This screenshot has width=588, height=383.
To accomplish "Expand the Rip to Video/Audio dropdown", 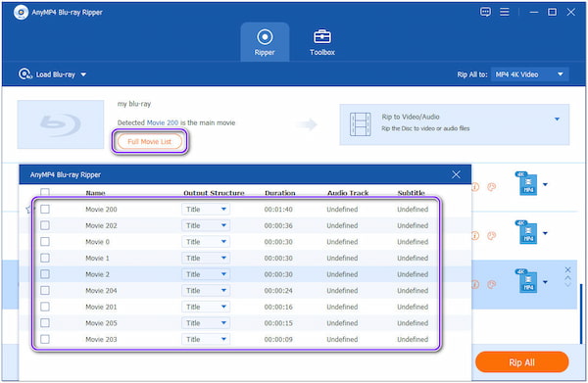I will [557, 119].
